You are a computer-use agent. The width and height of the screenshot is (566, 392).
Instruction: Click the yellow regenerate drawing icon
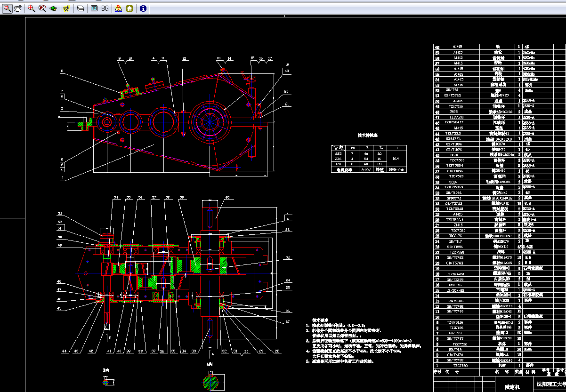67,8
